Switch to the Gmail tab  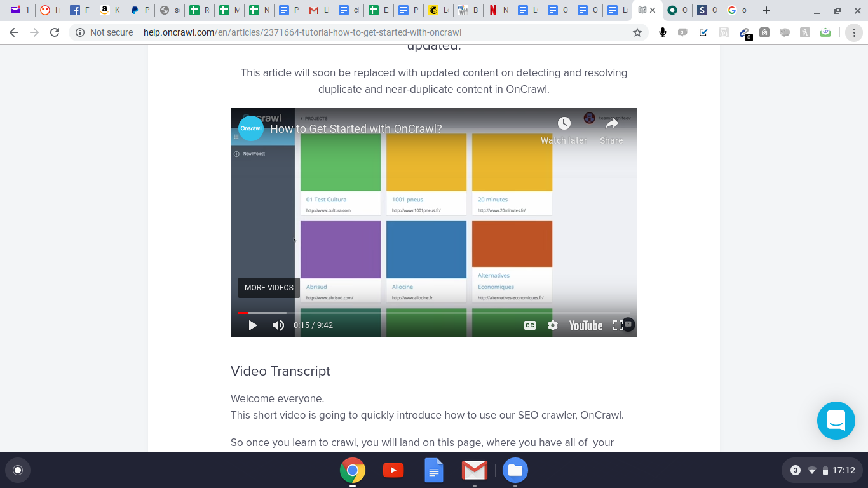319,10
